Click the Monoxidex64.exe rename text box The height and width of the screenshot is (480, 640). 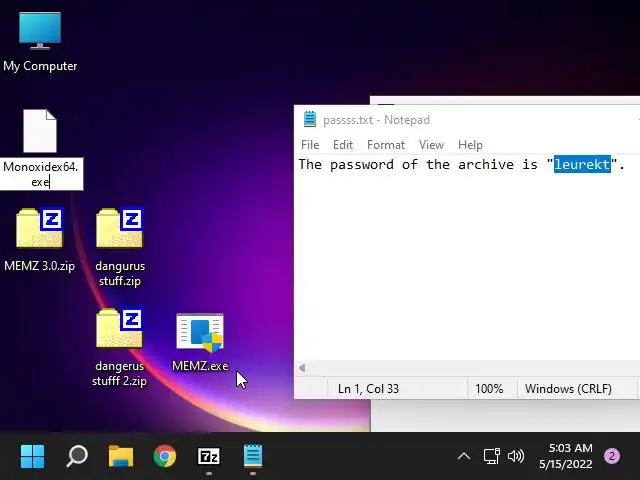pyautogui.click(x=41, y=174)
